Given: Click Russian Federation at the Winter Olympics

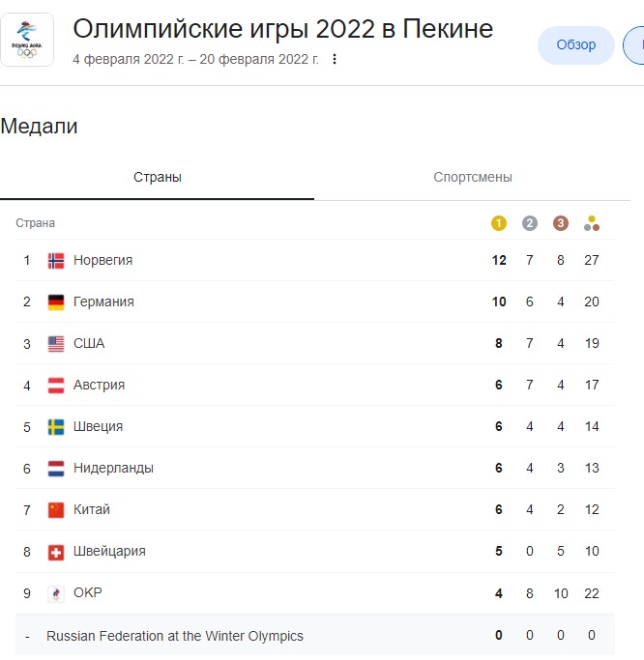Looking at the screenshot, I should (175, 636).
